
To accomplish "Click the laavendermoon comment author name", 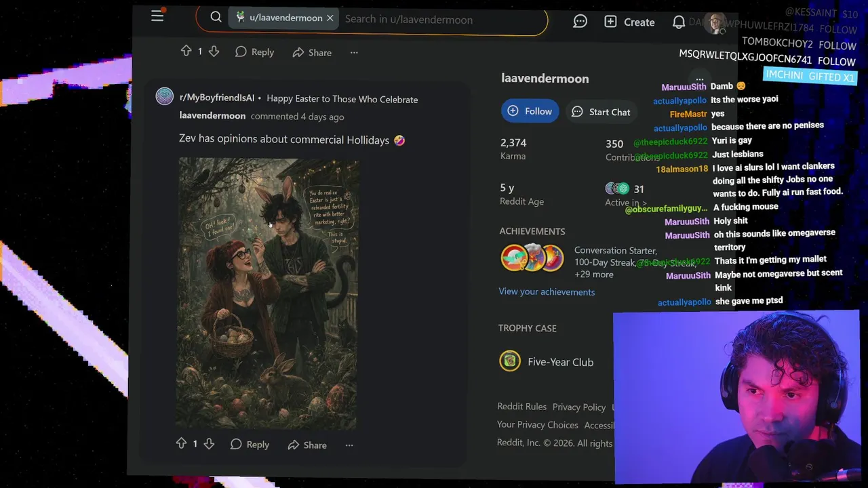I will tap(212, 116).
